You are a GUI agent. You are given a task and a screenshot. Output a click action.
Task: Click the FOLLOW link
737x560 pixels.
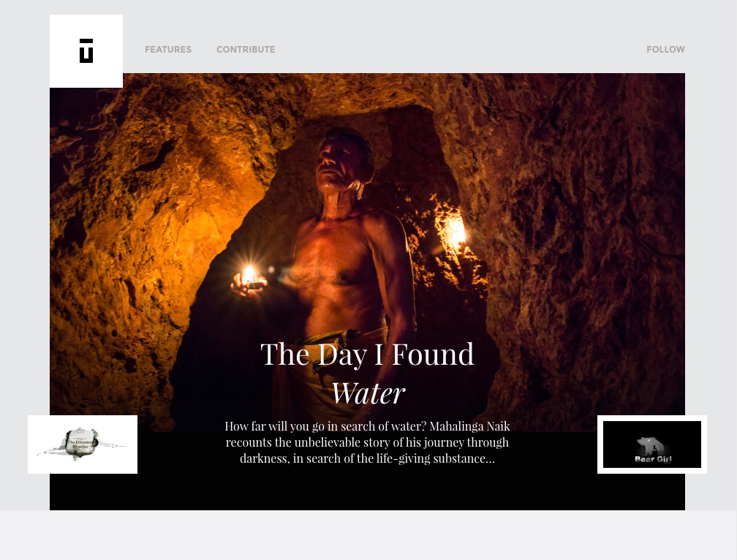[665, 49]
